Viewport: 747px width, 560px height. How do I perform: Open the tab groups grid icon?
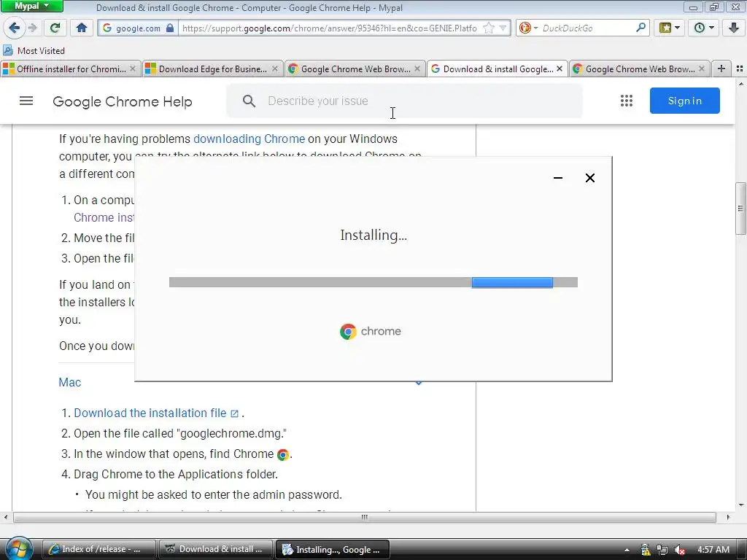740,69
